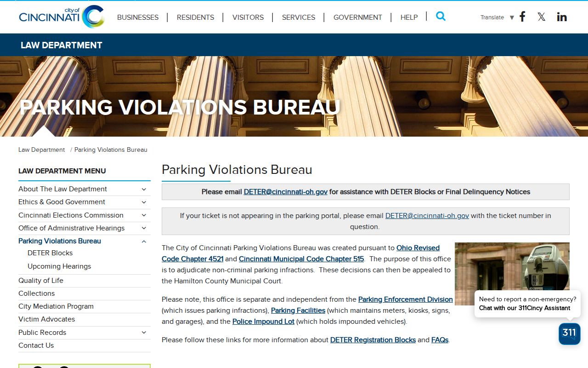The height and width of the screenshot is (368, 588).
Task: Open About The Law Department link
Action: 62,189
